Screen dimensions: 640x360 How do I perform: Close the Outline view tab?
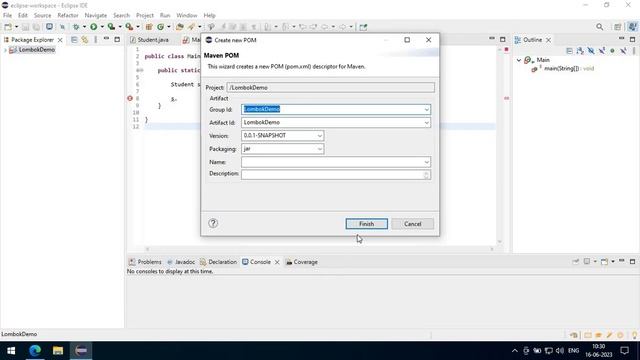[549, 40]
